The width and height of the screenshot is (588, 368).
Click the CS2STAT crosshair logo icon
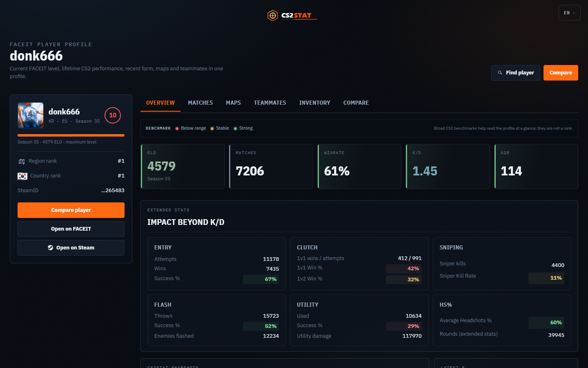(272, 16)
